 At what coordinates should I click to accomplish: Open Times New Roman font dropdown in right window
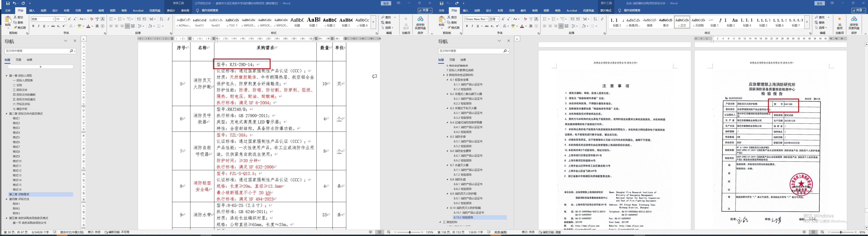[x=487, y=19]
